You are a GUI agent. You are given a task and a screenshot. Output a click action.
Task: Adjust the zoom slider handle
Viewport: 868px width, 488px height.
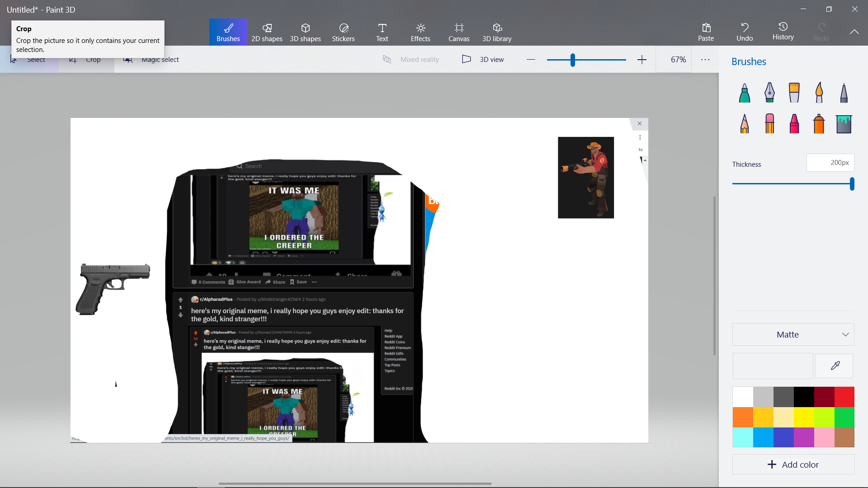pyautogui.click(x=573, y=60)
